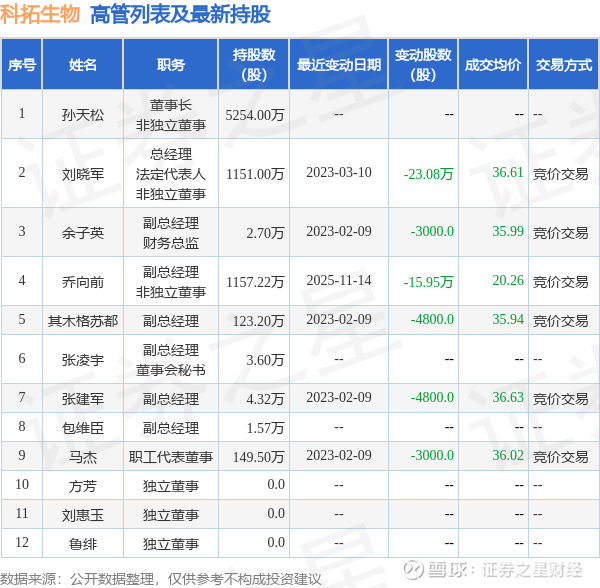Viewport: 600px width, 588px height.
Task: Select the name 包维臣
Action: click(x=83, y=428)
